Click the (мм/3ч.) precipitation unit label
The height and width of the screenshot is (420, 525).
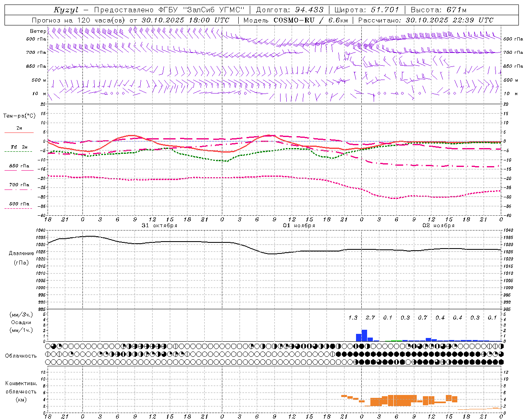pyautogui.click(x=21, y=315)
